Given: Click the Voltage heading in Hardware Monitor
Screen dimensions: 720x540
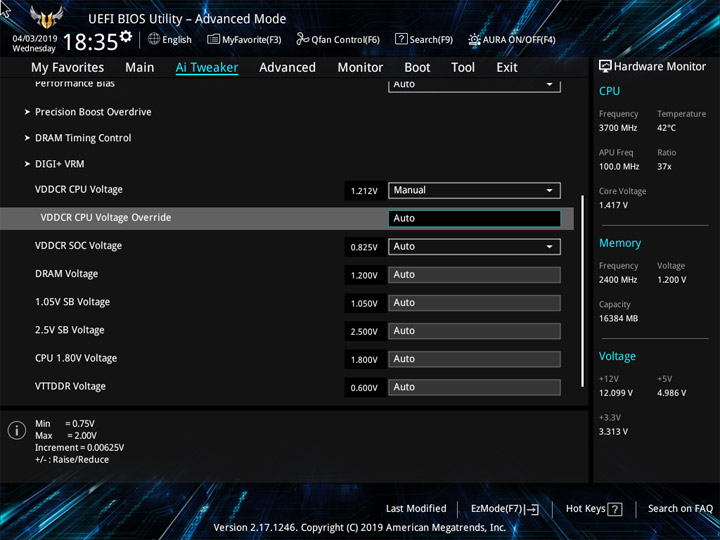Looking at the screenshot, I should pyautogui.click(x=617, y=356).
